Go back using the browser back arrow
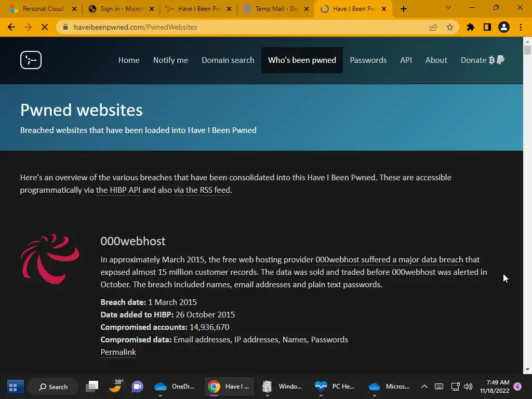 [11, 27]
